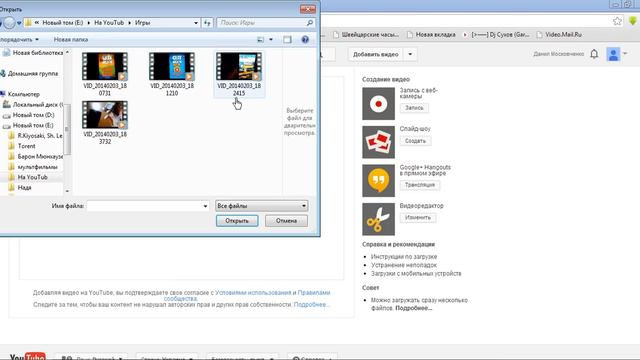Select video file VID_20140203_182415

click(x=239, y=74)
